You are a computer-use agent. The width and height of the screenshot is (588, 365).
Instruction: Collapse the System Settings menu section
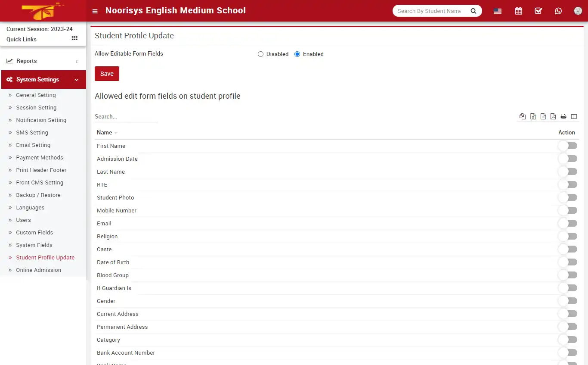(43, 79)
